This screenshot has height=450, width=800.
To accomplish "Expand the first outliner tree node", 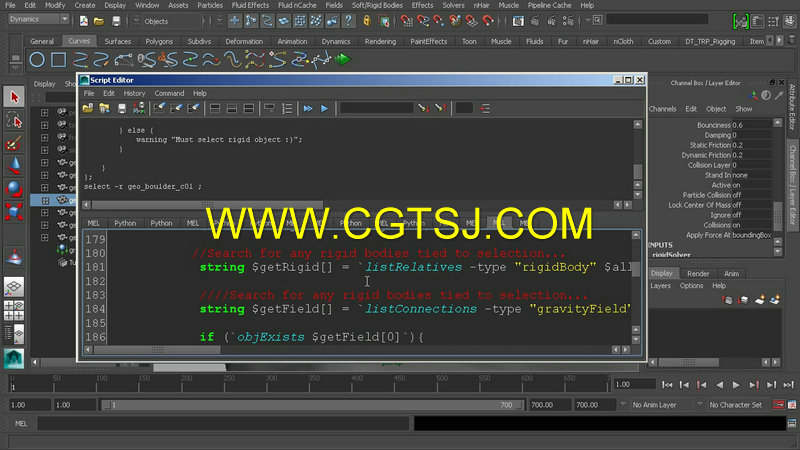I will (45, 112).
